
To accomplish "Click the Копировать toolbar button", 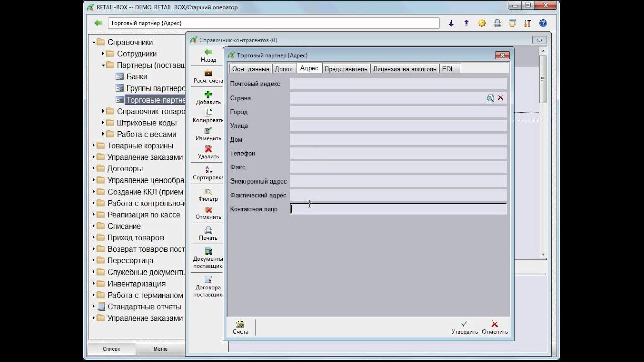I will [208, 116].
